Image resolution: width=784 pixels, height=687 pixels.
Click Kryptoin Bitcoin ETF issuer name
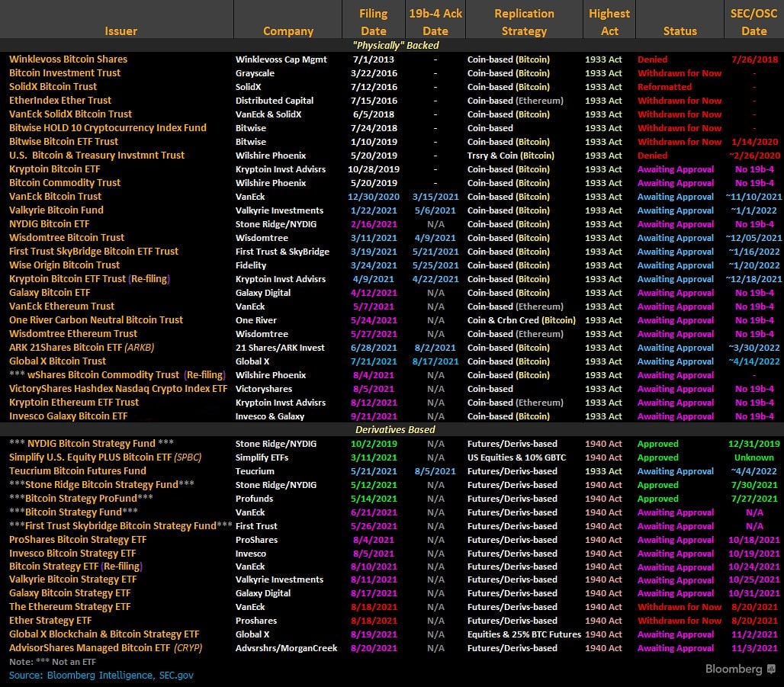[x=54, y=169]
